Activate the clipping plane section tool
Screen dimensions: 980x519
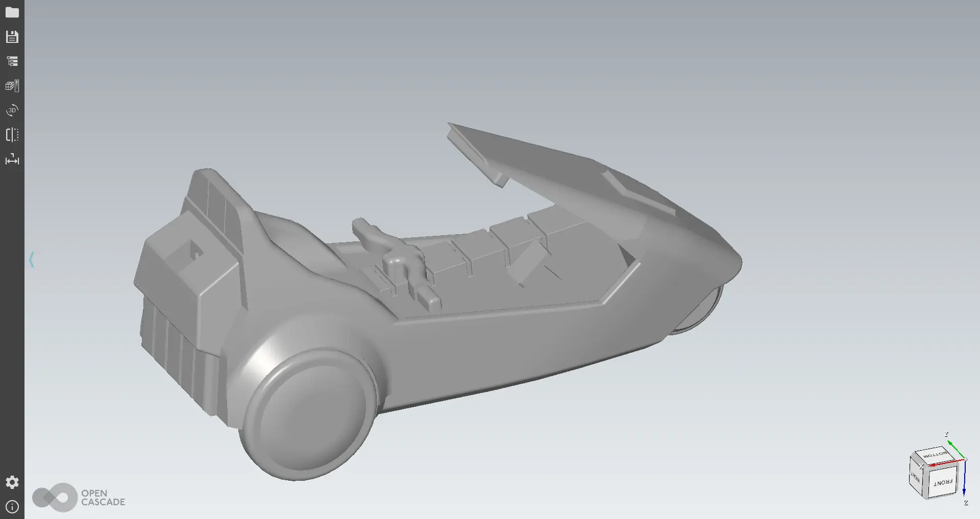click(x=12, y=135)
